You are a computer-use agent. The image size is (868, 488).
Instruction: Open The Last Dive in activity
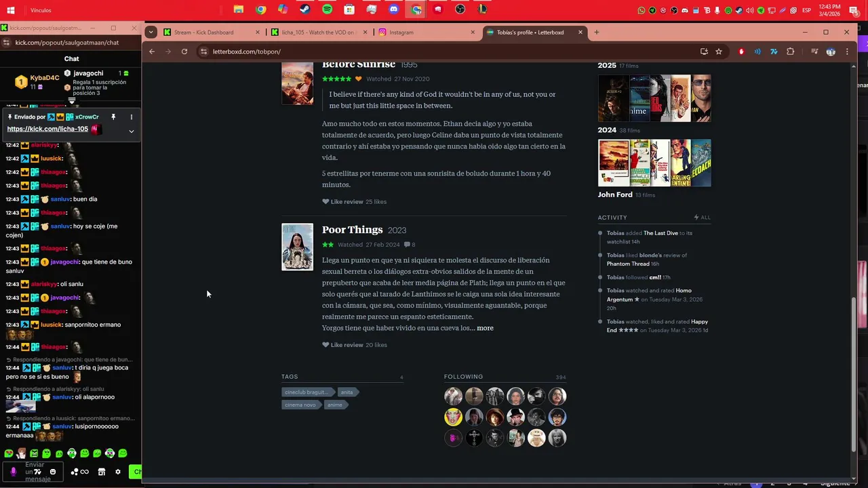[x=660, y=233]
